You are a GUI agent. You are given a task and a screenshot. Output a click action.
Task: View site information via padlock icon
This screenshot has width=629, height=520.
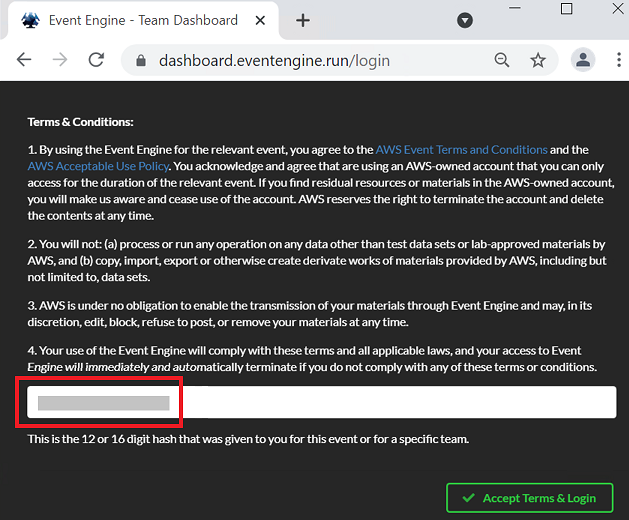tap(141, 61)
